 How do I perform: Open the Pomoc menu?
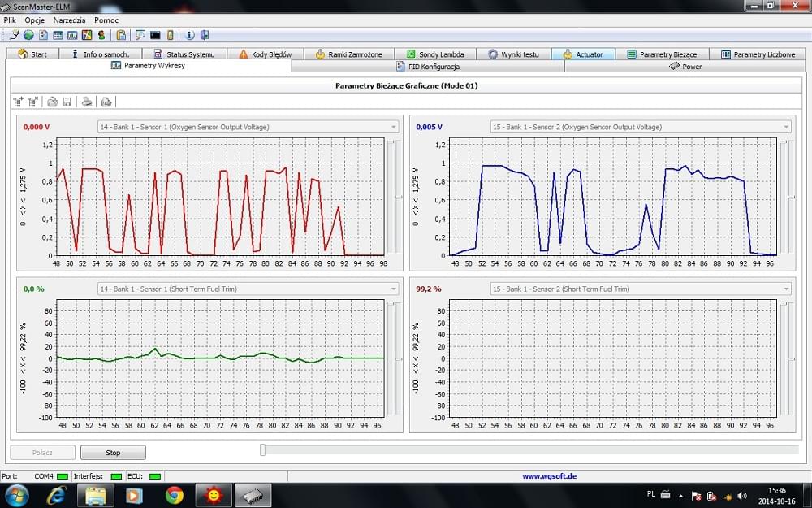click(x=106, y=20)
